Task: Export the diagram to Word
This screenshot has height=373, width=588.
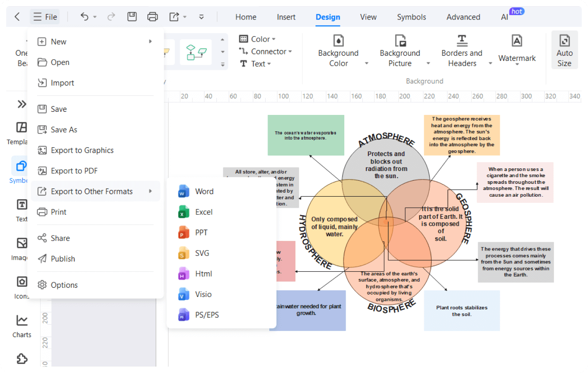Action: pos(221,191)
